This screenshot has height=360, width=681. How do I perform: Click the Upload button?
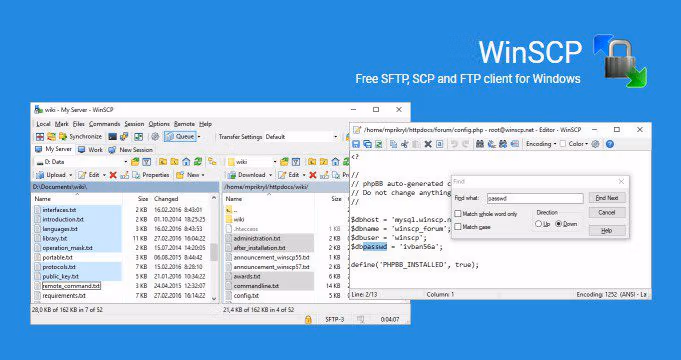click(x=51, y=175)
